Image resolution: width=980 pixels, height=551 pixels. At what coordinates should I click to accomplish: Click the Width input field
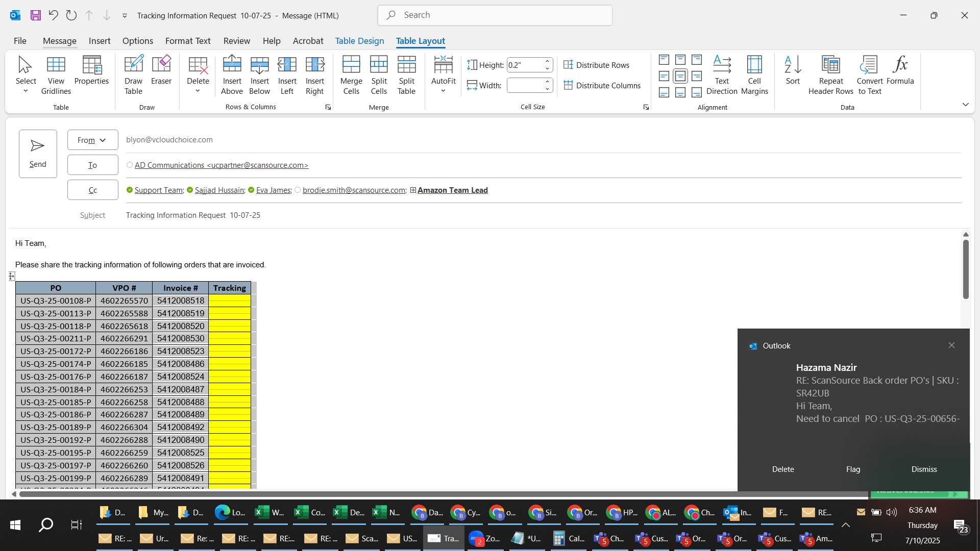525,85
